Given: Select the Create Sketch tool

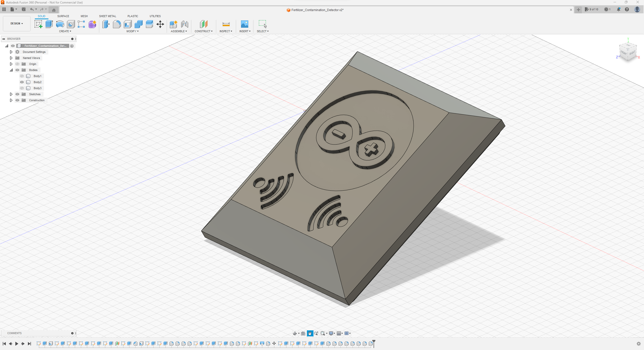Looking at the screenshot, I should coord(38,24).
